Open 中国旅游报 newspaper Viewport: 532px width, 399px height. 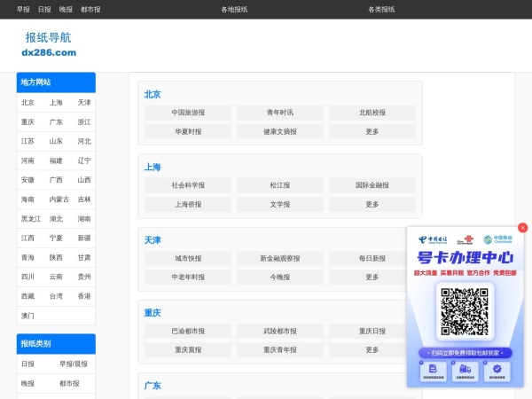[188, 113]
